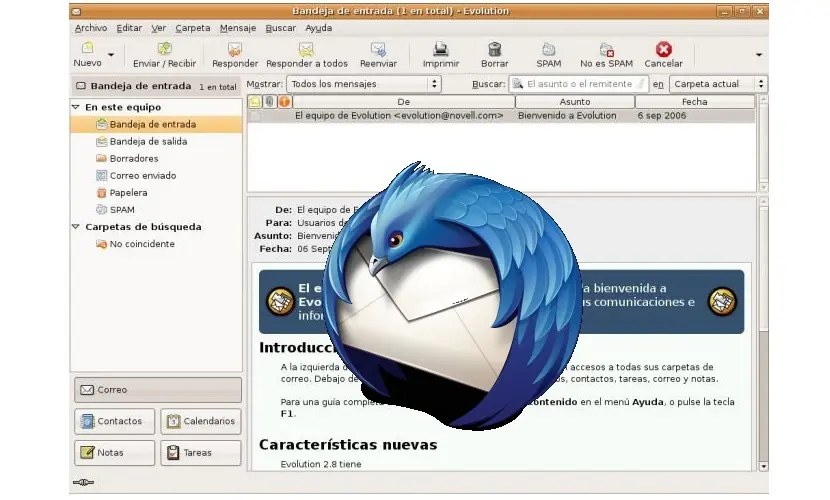
Task: Sort by the status envelope column icon
Action: pyautogui.click(x=255, y=102)
